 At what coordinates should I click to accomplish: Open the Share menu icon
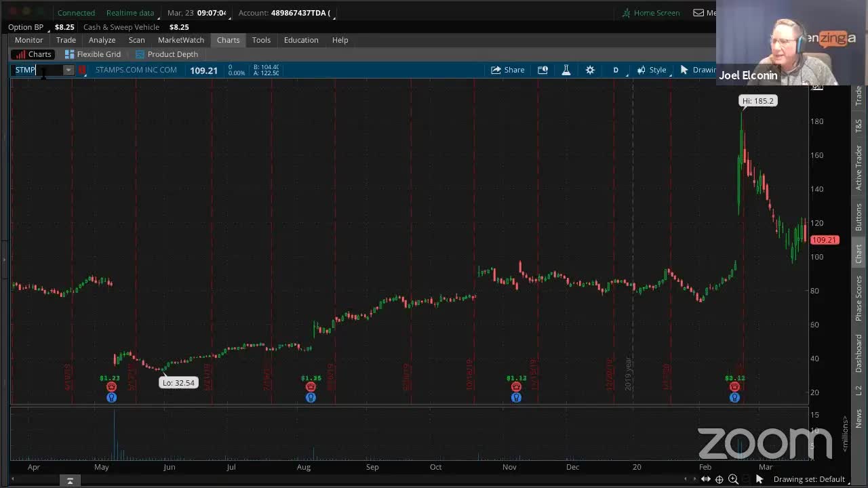(496, 70)
